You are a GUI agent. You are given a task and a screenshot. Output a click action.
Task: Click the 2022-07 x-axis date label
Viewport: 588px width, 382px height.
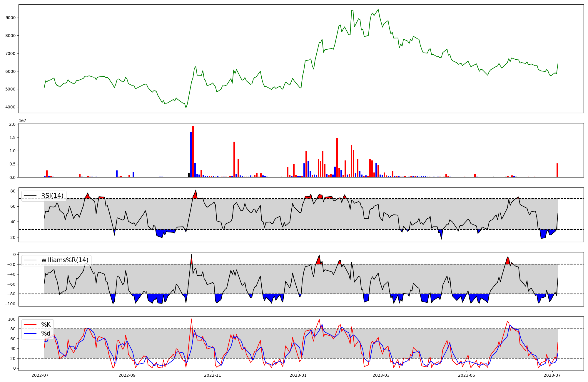point(40,375)
